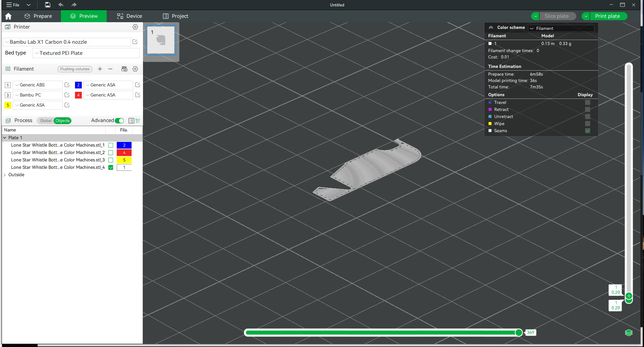Click the Home icon
644x347 pixels.
[x=8, y=16]
